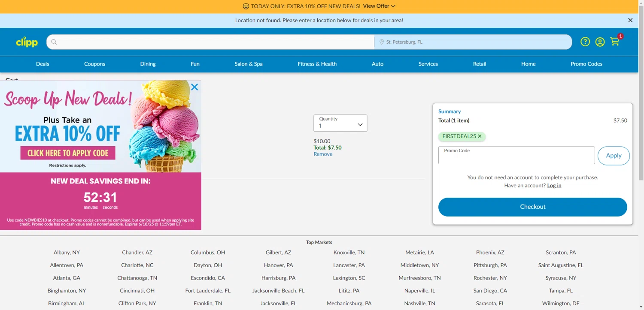Go to clipp home logo
The height and width of the screenshot is (310, 644).
[x=27, y=42]
